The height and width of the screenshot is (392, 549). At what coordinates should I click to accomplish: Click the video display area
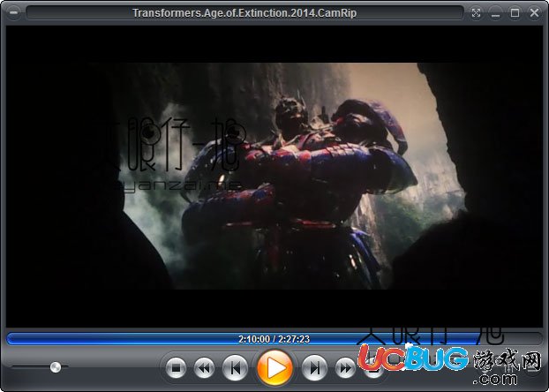click(274, 177)
